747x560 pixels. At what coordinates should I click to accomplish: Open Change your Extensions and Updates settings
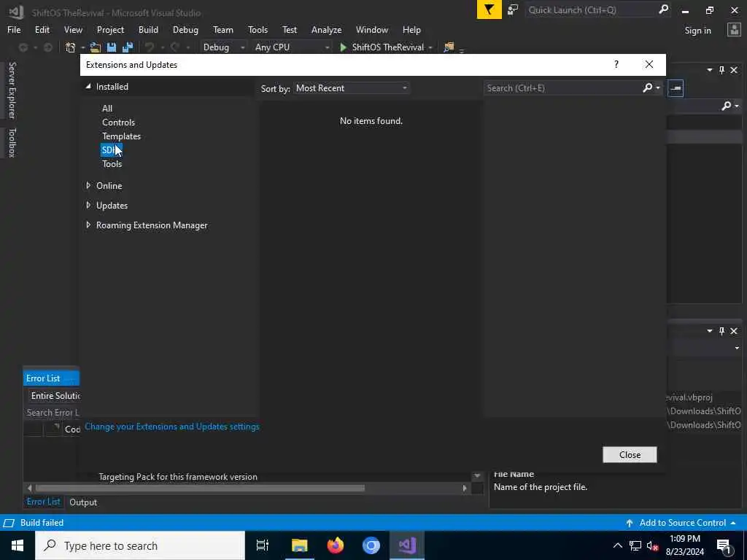[172, 426]
